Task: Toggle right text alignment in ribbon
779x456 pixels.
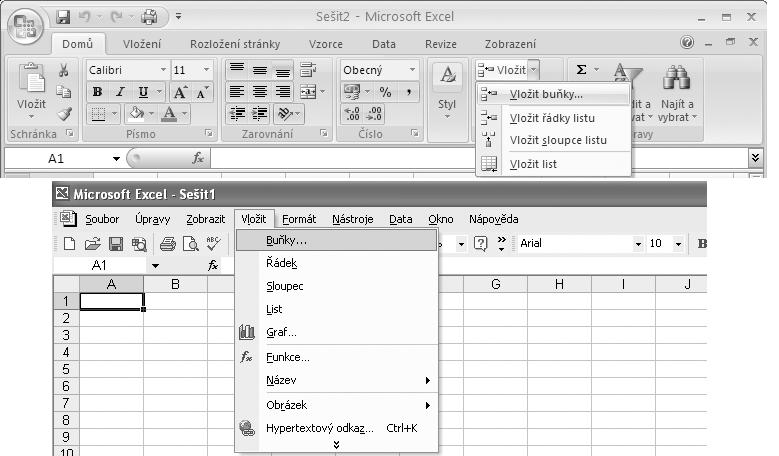Action: tap(283, 92)
